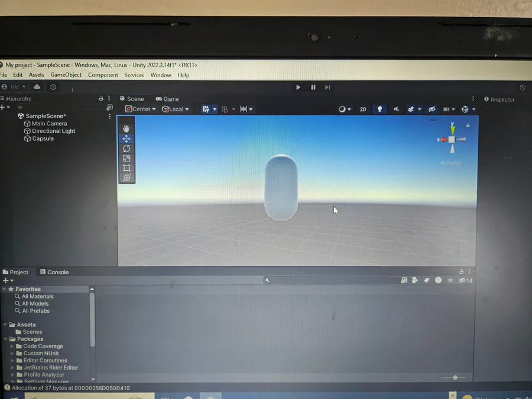Open Undo History icon
This screenshot has width=532, height=399.
[x=522, y=87]
